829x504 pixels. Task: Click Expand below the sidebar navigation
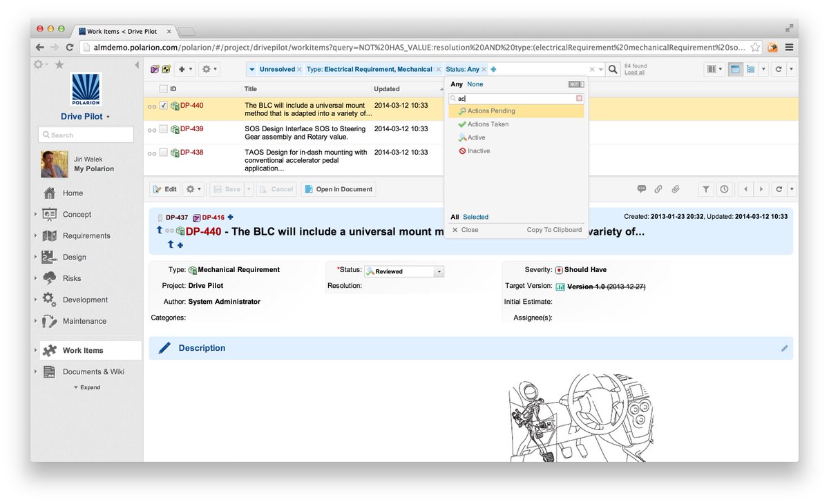point(87,387)
